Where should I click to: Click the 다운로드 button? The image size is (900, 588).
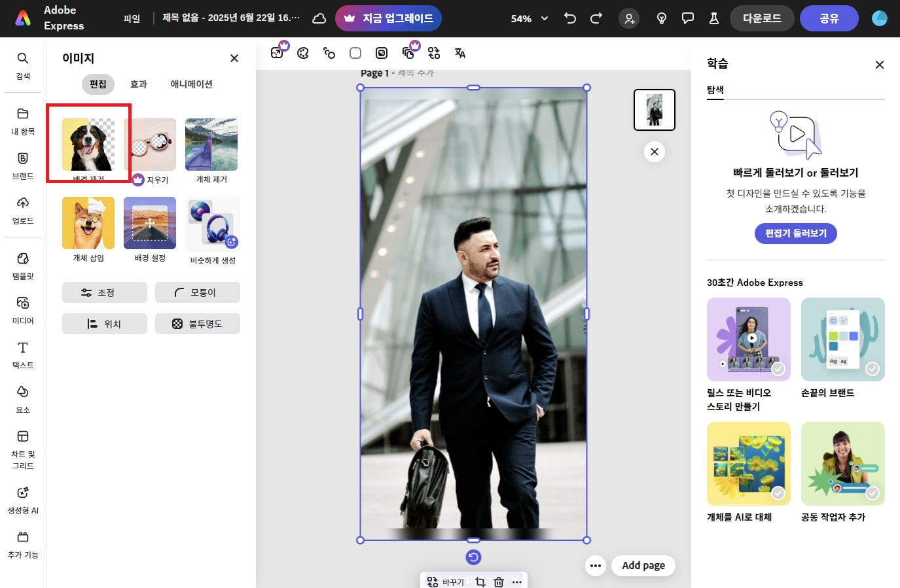762,18
